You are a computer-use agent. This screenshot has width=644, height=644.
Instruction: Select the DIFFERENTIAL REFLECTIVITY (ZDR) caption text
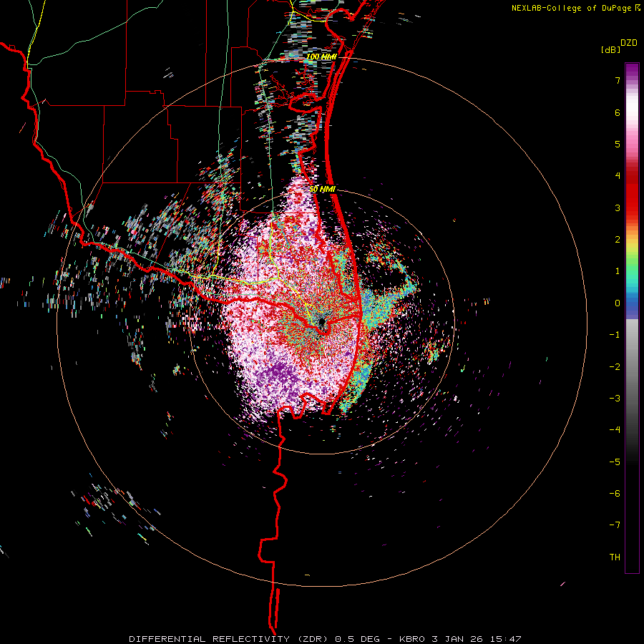(230, 639)
